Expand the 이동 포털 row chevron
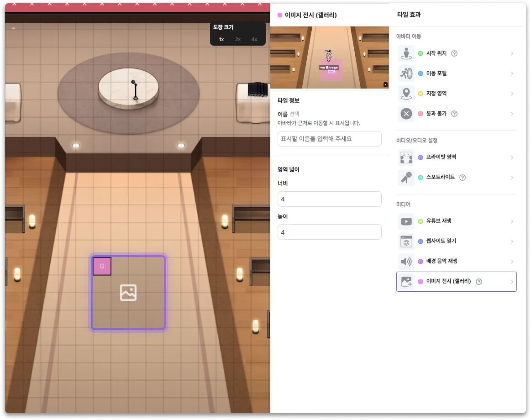The height and width of the screenshot is (420, 531). [512, 73]
